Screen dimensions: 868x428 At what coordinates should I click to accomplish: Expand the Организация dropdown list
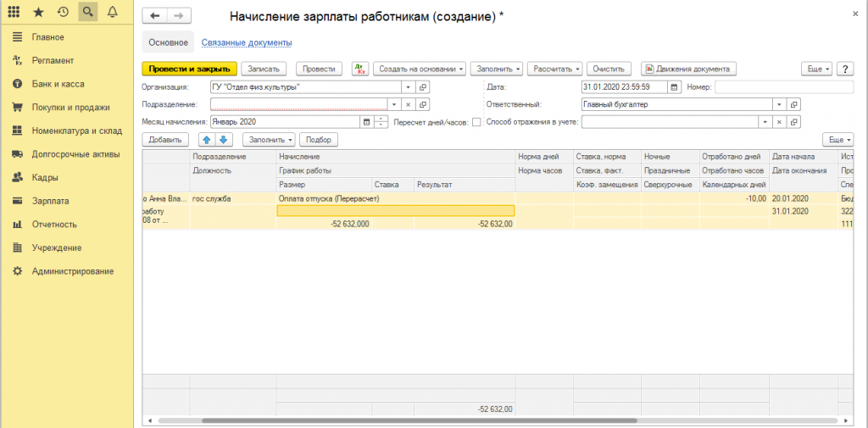[407, 86]
